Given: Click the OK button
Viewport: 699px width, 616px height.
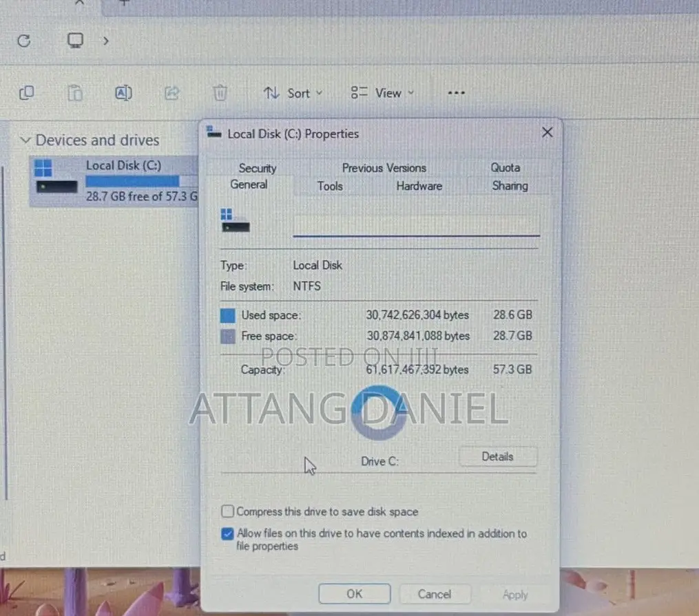Looking at the screenshot, I should pyautogui.click(x=355, y=594).
